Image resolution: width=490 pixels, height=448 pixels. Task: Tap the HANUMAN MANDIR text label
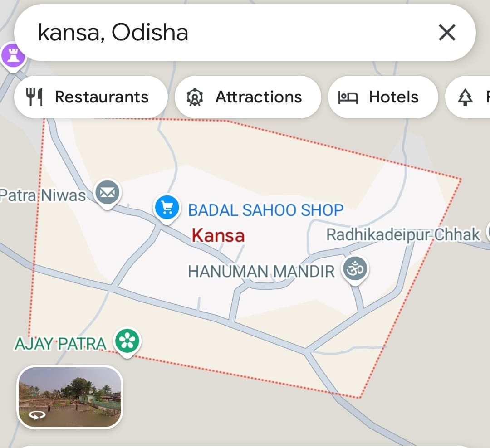pos(261,271)
